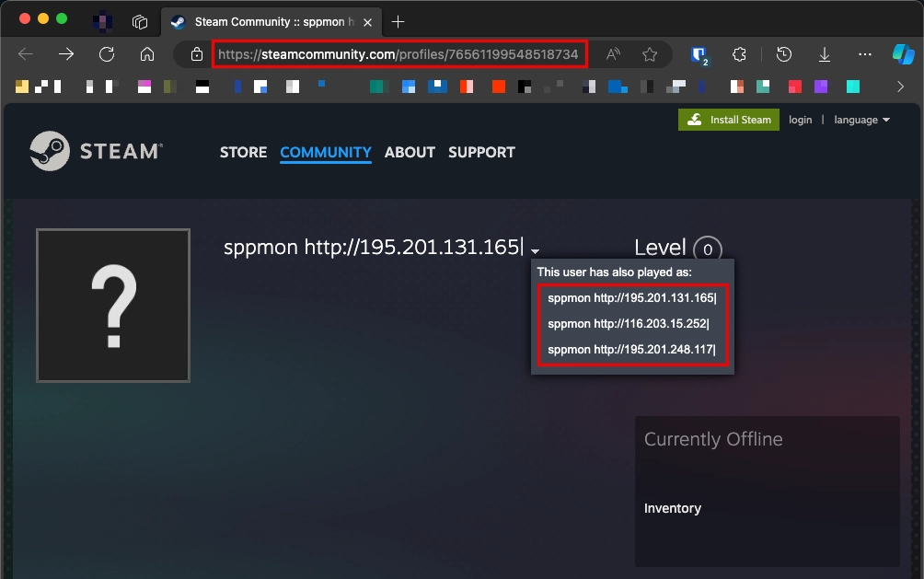The width and height of the screenshot is (924, 579).
Task: Open the Extensions puzzle icon
Action: click(x=740, y=54)
